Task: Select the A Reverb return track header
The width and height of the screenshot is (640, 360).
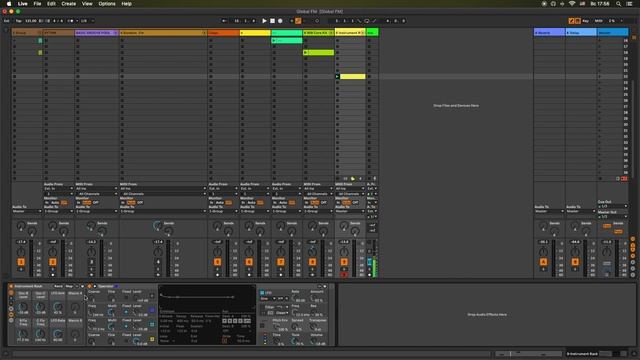Action: [549, 33]
